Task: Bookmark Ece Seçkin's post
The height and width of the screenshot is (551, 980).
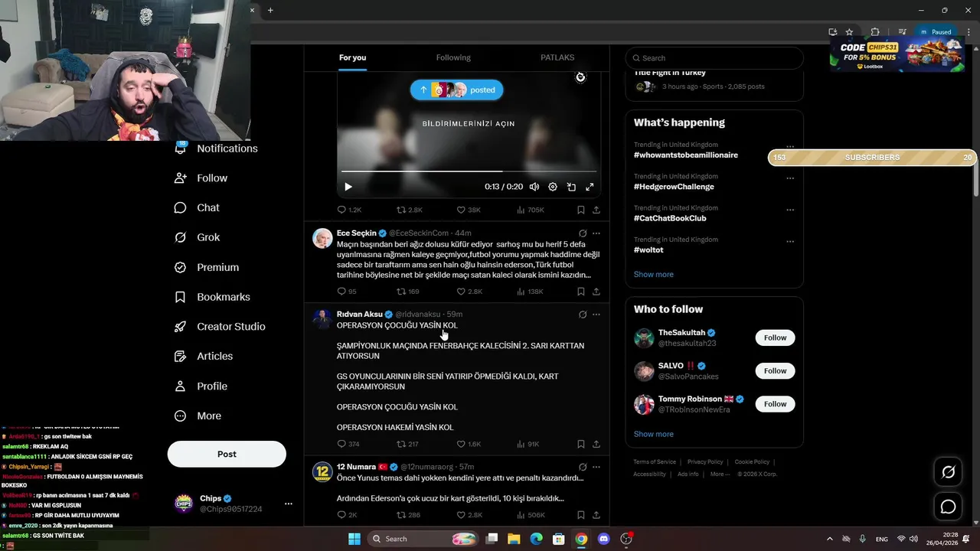Action: tap(580, 292)
